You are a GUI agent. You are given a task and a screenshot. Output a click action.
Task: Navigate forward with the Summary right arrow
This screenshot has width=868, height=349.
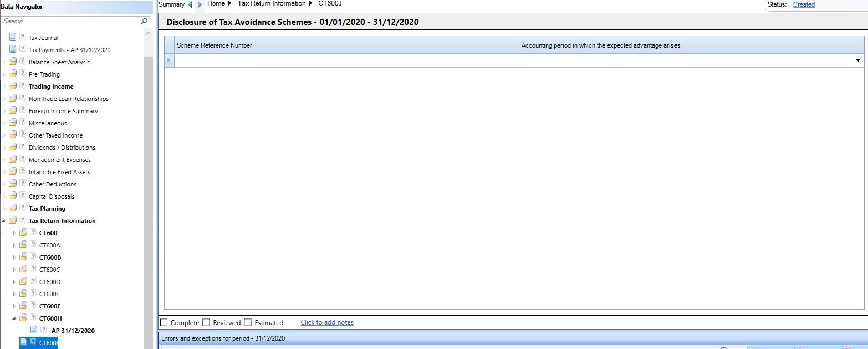coord(200,4)
